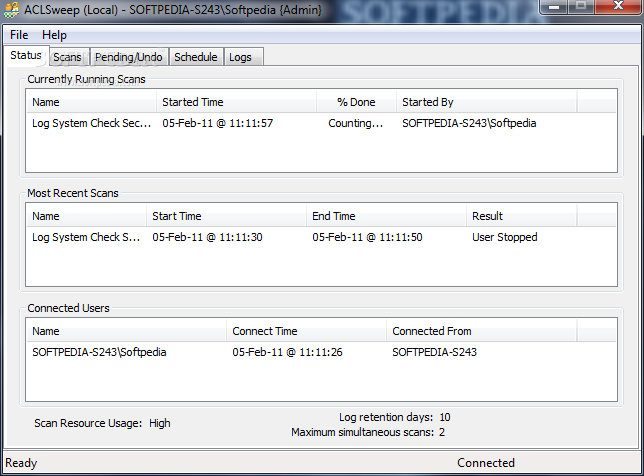Click the % Done column header

tap(356, 102)
